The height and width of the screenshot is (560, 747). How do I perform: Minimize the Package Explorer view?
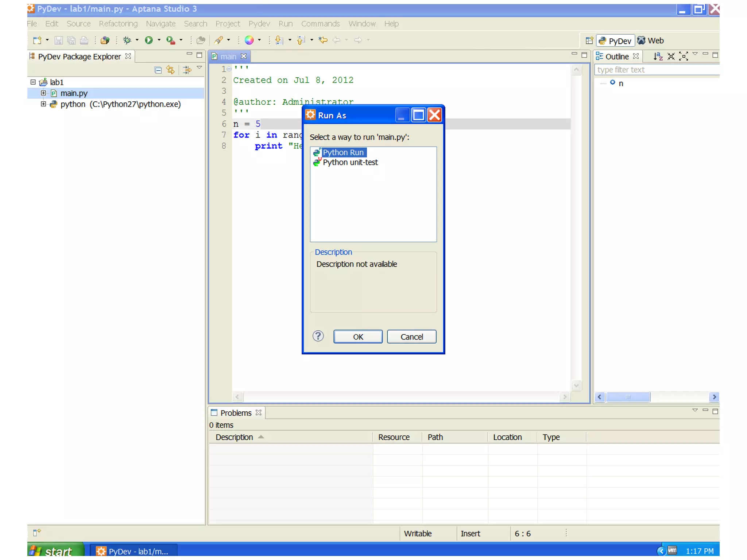(189, 54)
